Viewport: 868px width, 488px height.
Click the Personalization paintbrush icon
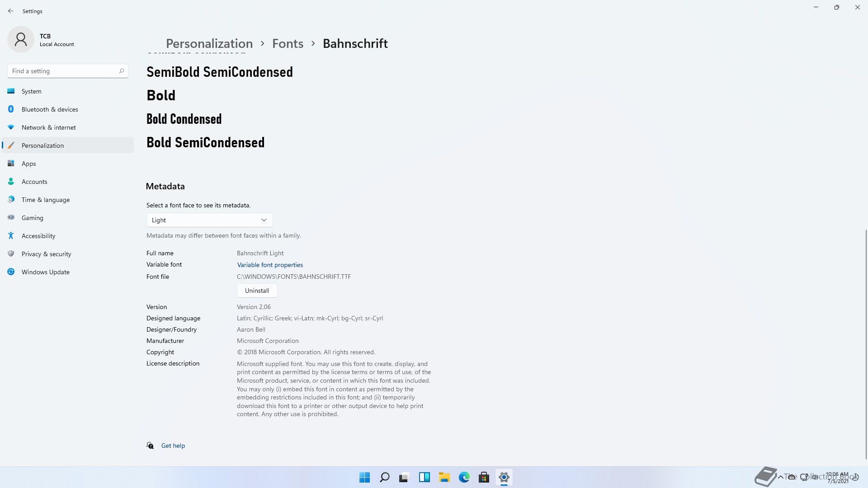11,145
